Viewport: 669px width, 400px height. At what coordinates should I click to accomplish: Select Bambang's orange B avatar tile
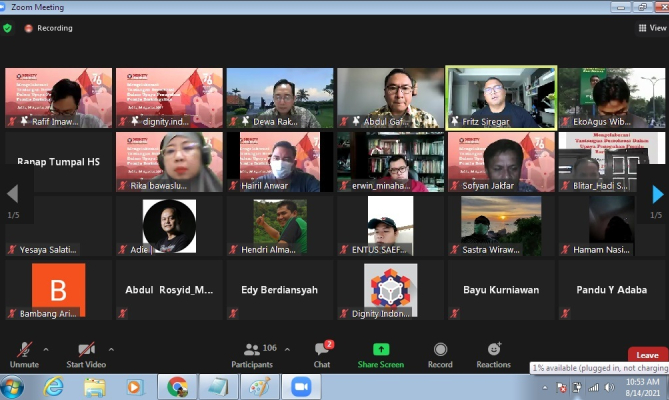pos(58,290)
